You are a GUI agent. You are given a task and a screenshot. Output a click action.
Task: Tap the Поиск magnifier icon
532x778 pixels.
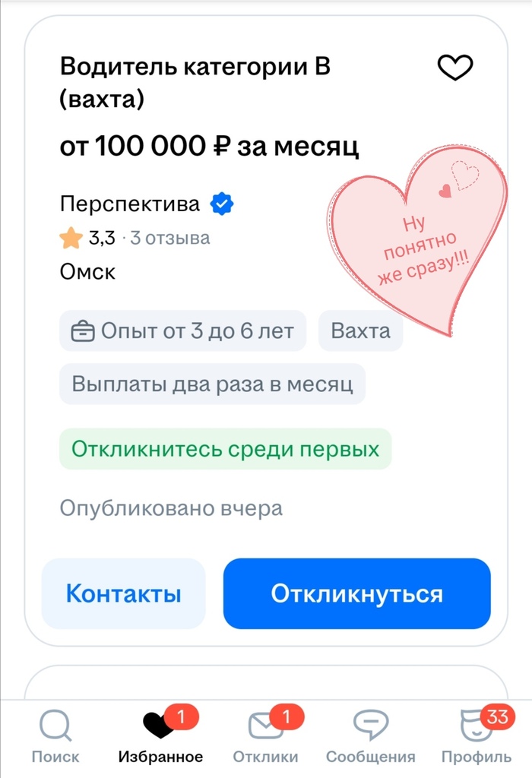click(55, 726)
